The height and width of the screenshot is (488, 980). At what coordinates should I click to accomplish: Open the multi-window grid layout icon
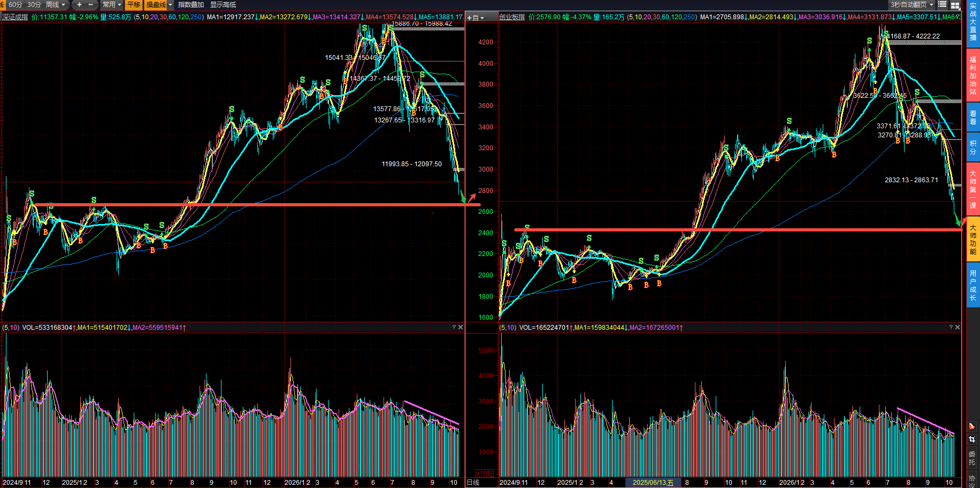pyautogui.click(x=954, y=5)
